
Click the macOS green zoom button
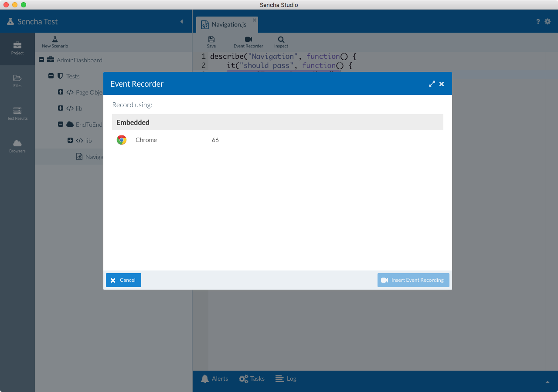click(24, 5)
